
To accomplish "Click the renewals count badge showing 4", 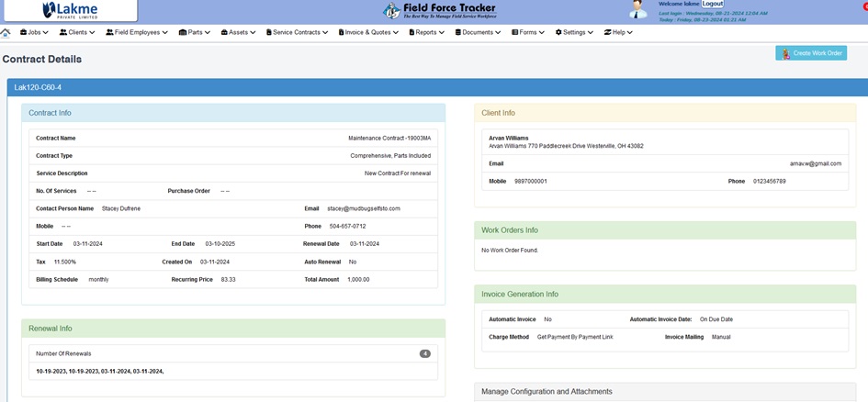I will click(x=425, y=354).
